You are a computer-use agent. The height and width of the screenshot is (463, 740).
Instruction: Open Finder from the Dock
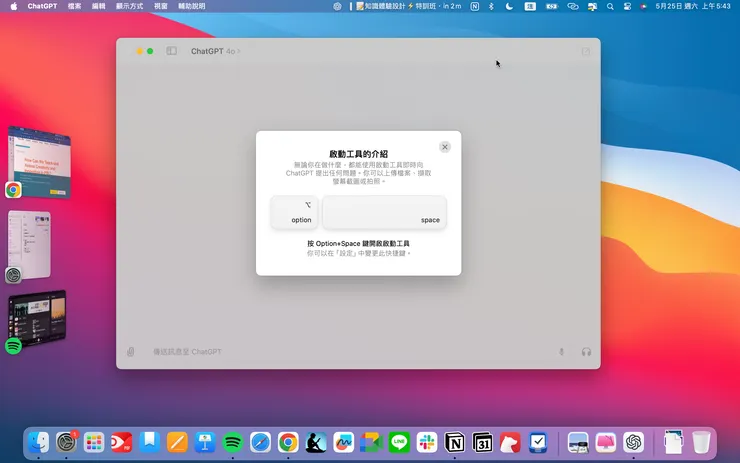click(38, 442)
